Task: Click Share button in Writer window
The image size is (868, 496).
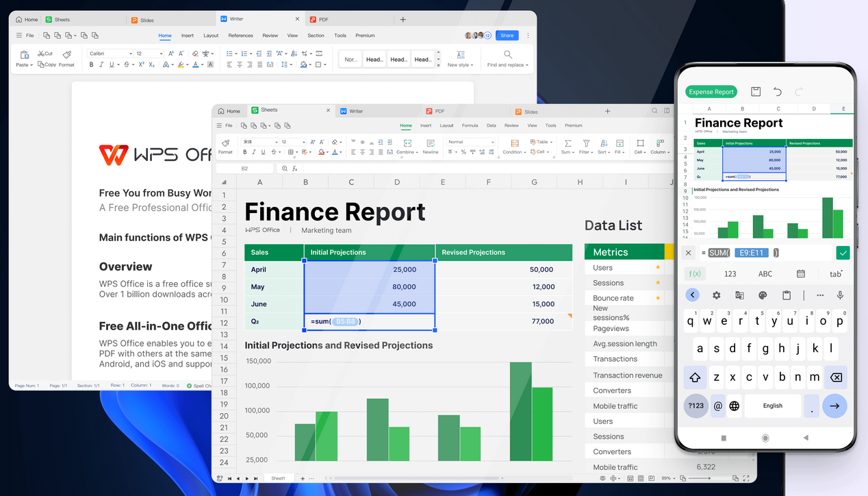Action: click(x=507, y=36)
